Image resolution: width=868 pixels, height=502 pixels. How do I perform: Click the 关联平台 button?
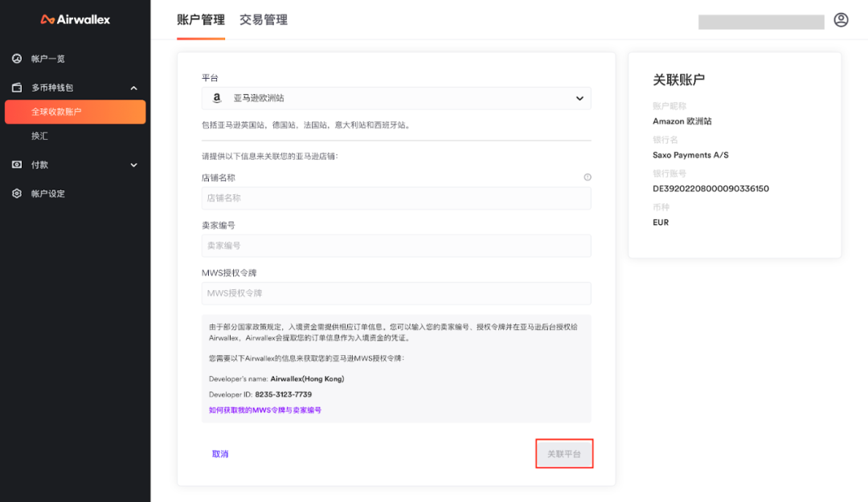(x=564, y=453)
